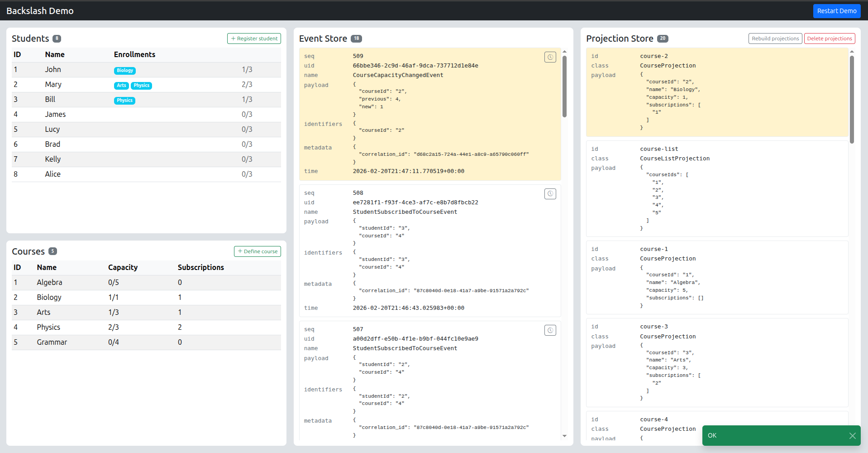Viewport: 868px width, 453px height.
Task: Dismiss the green OK notification toast
Action: click(852, 435)
